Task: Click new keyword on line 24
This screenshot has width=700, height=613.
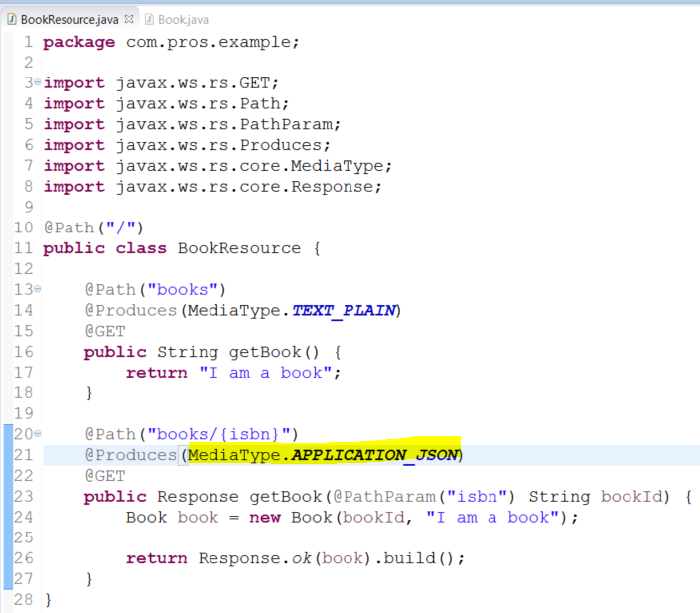Action: tap(265, 518)
